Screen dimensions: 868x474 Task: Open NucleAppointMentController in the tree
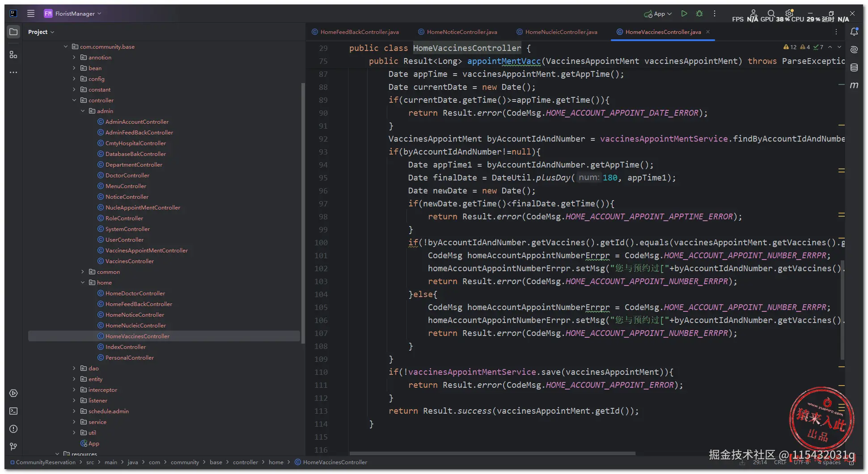tap(143, 207)
